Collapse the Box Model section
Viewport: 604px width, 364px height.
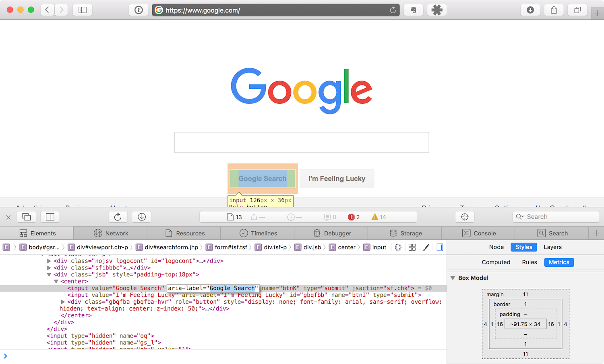click(453, 278)
